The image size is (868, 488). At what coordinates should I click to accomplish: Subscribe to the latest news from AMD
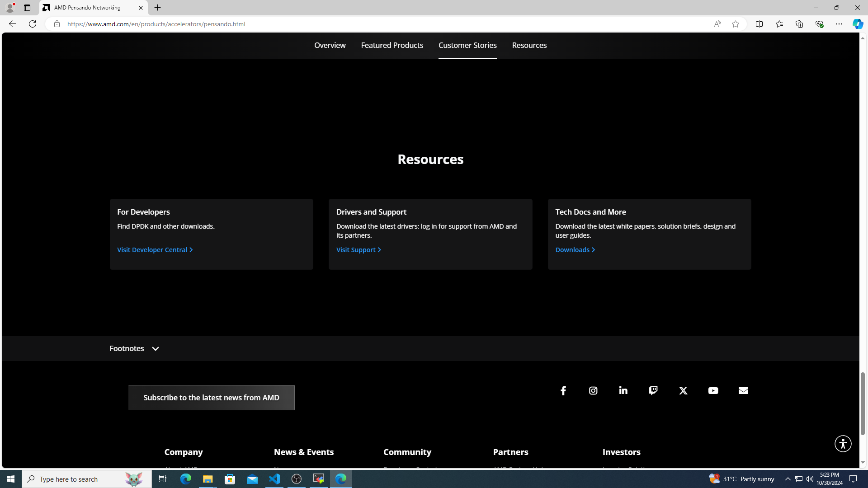211,398
